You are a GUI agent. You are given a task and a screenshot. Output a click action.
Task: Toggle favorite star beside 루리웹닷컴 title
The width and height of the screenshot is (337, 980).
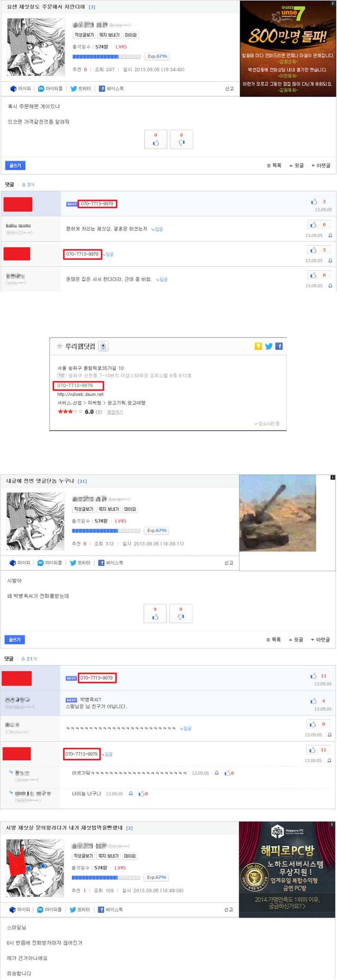coord(60,347)
